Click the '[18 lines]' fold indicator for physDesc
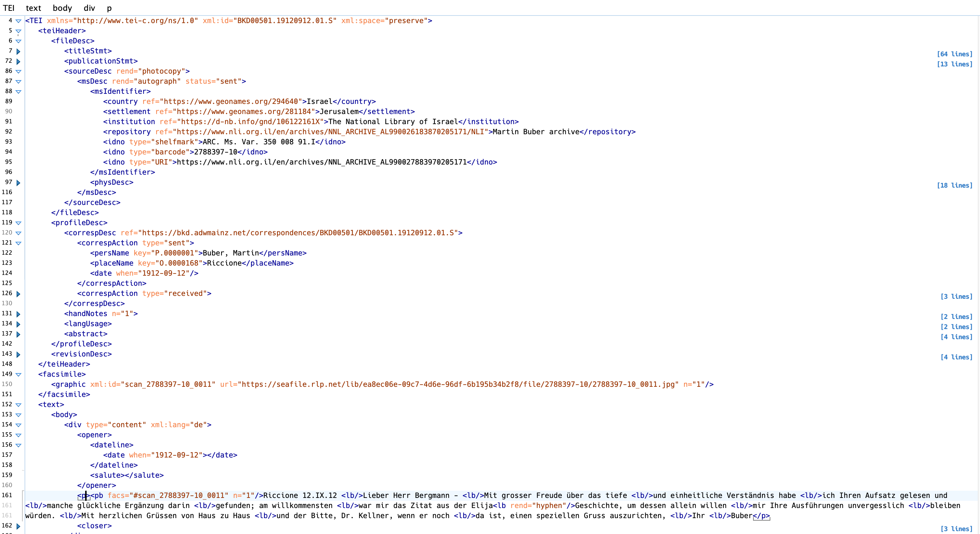Image resolution: width=980 pixels, height=534 pixels. tap(954, 185)
